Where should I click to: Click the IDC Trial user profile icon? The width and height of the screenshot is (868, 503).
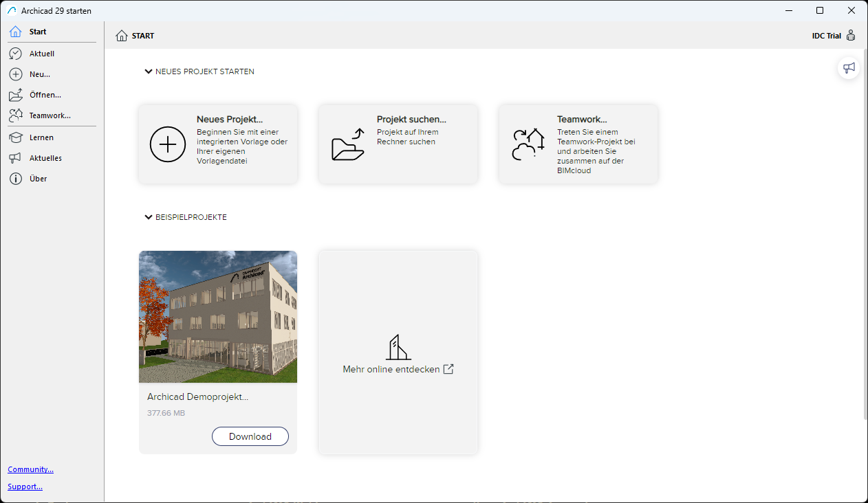point(851,36)
